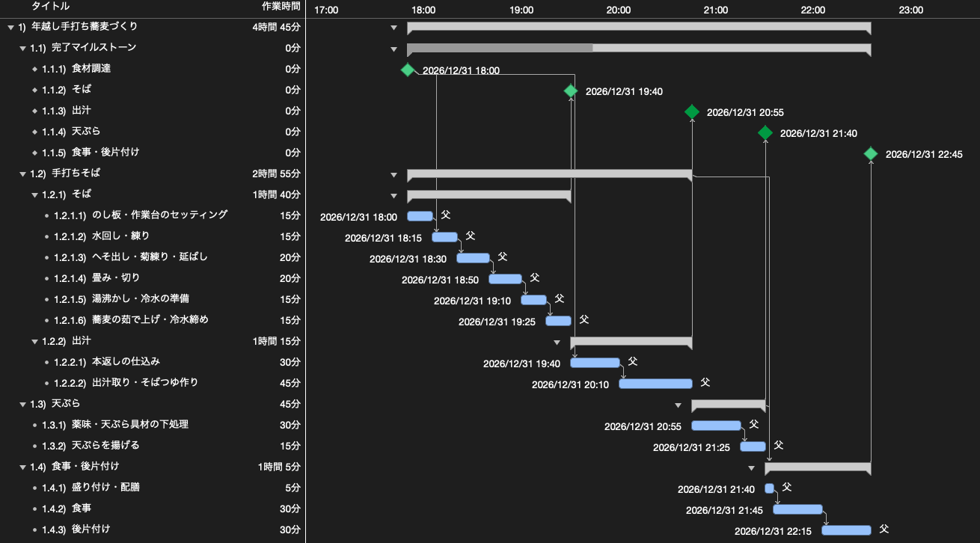Click the 作業時間 column header

[x=281, y=6]
